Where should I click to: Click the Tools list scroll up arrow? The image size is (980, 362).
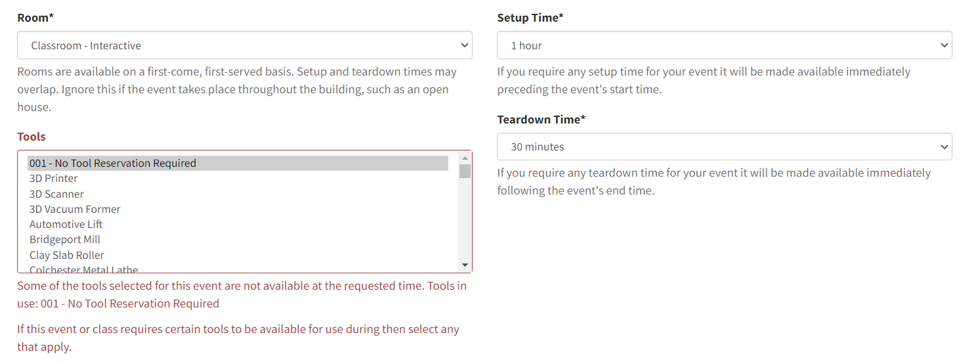[465, 158]
